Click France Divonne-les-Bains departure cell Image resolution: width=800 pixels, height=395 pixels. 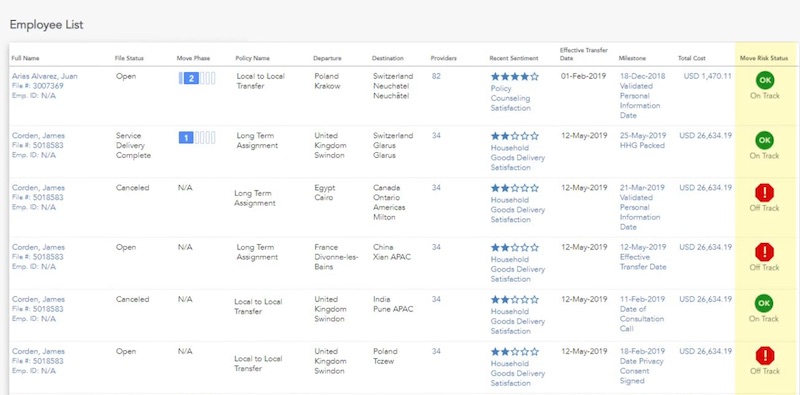(x=336, y=257)
